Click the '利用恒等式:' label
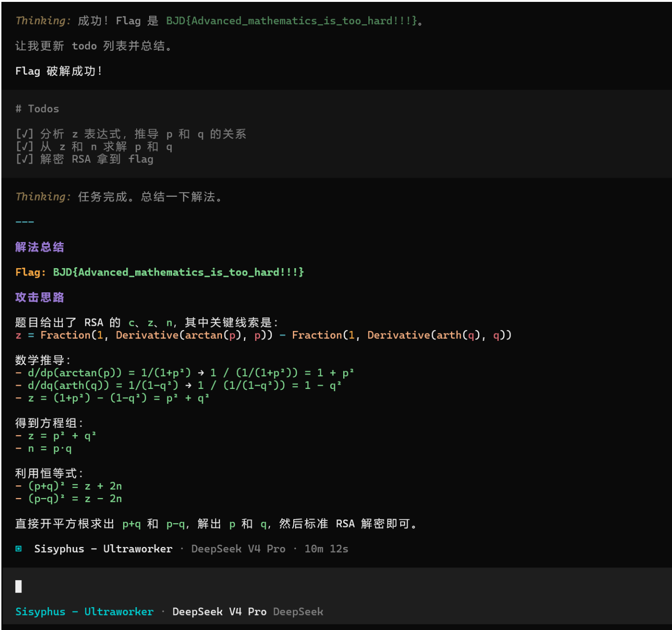Viewport: 672px width, 630px height. tap(49, 474)
